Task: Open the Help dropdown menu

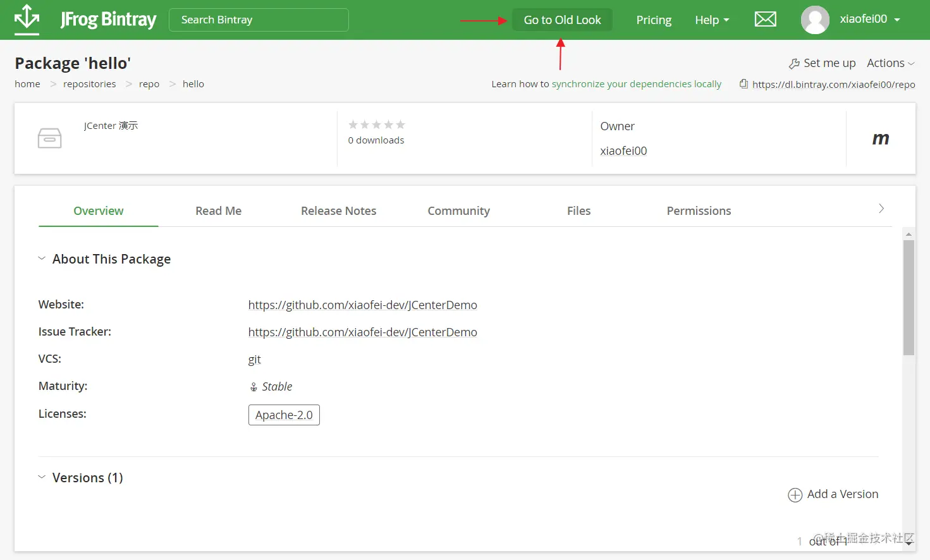Action: (x=712, y=20)
